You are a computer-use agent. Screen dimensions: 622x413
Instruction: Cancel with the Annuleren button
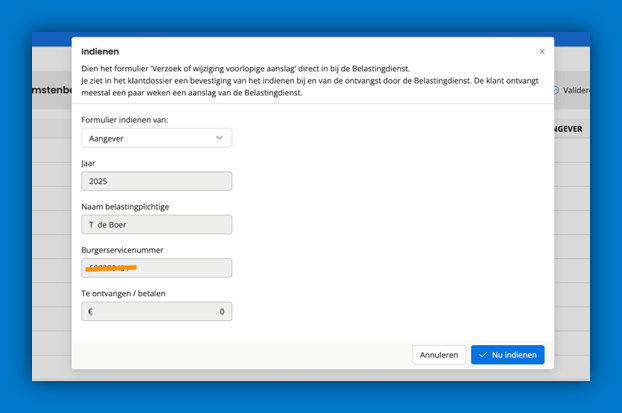[x=439, y=355]
